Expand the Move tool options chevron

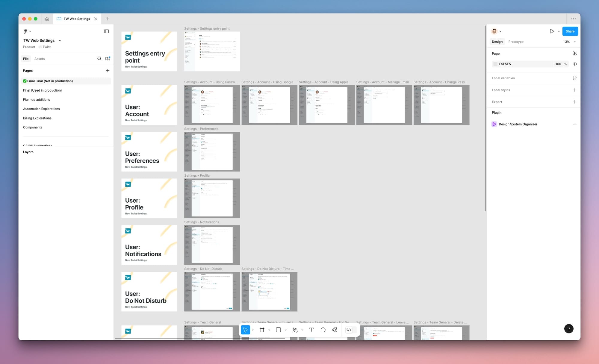coord(253,330)
